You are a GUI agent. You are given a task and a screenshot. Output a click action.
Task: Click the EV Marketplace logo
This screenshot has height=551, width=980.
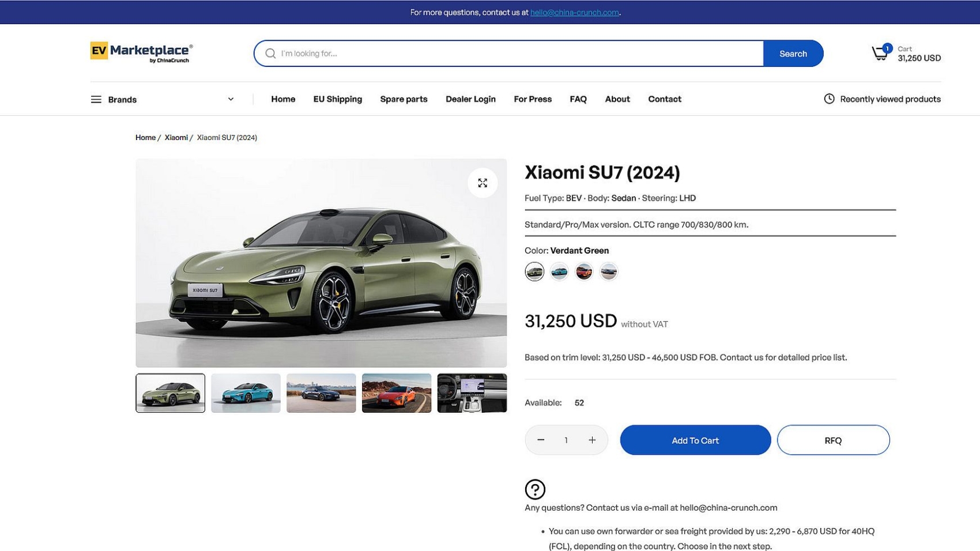click(141, 52)
